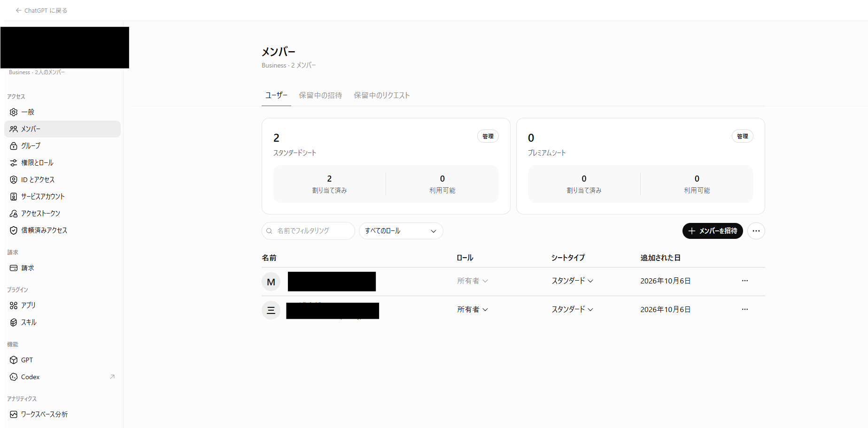Viewport: 868px width, 428px height.
Task: Open role dropdown 所有者 for member M
Action: [x=473, y=281]
